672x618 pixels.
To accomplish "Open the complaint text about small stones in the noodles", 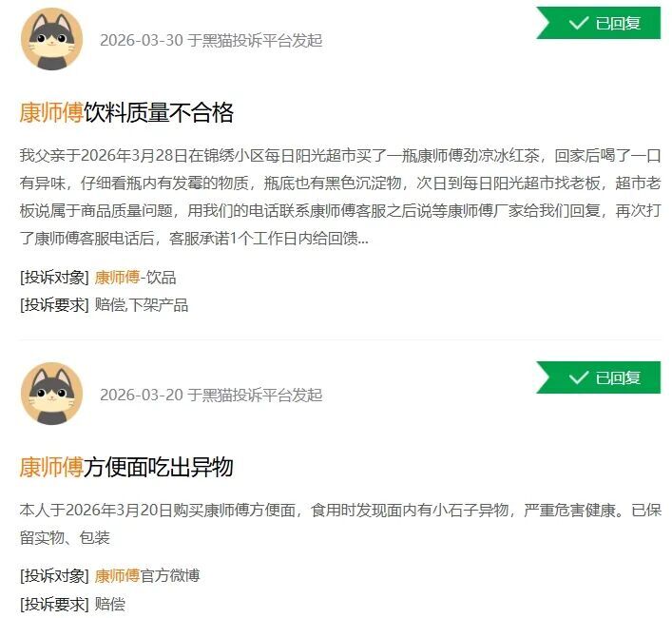I will [x=340, y=524].
